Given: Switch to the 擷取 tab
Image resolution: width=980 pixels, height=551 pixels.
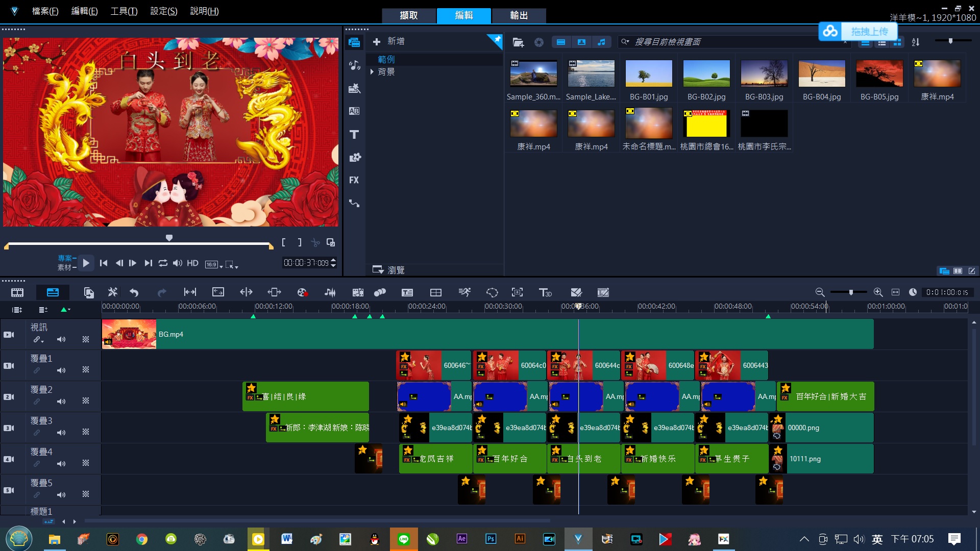Looking at the screenshot, I should (x=409, y=15).
